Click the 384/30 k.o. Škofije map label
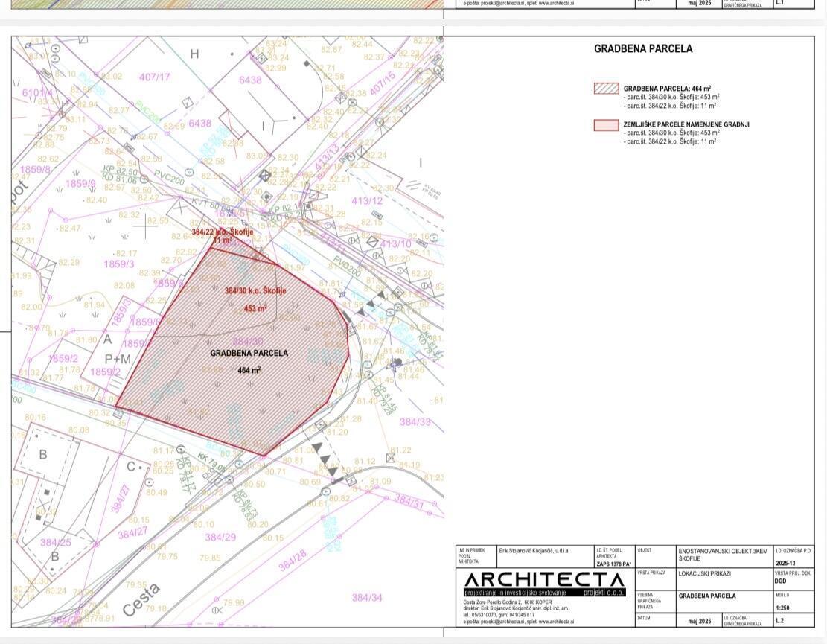The image size is (827, 644). (x=255, y=292)
